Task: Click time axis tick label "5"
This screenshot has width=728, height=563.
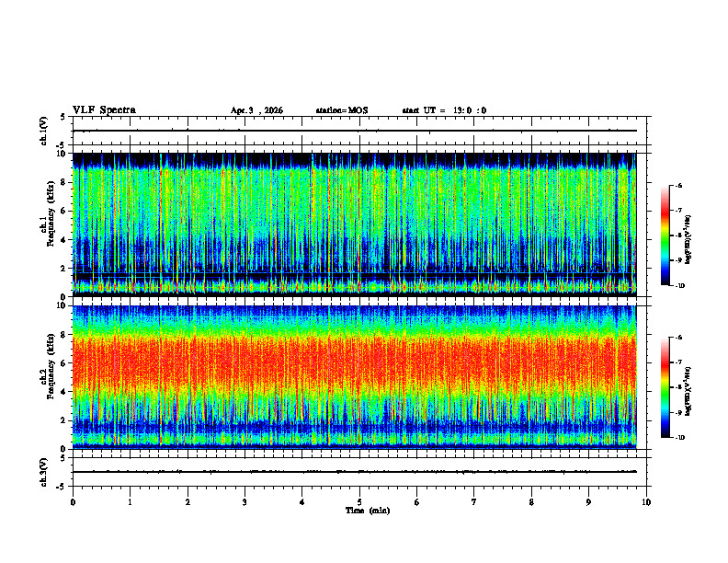Action: pos(359,502)
